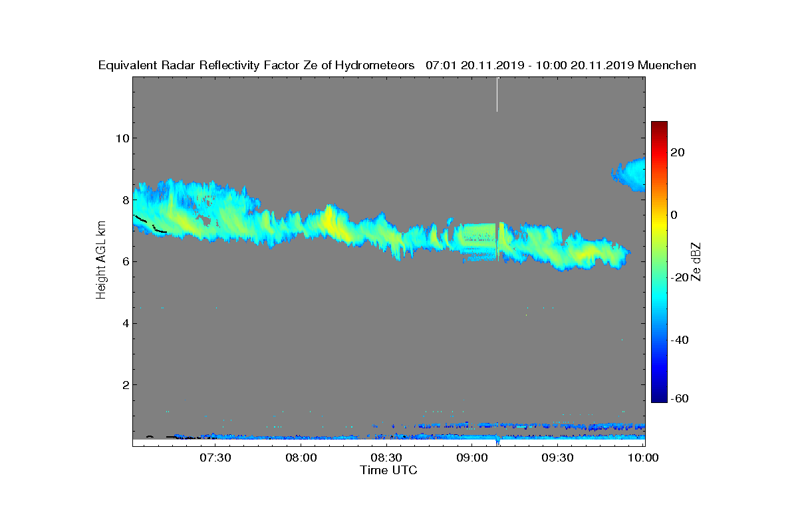Click the colorbar value -20
This screenshot has width=798, height=532.
[678, 277]
